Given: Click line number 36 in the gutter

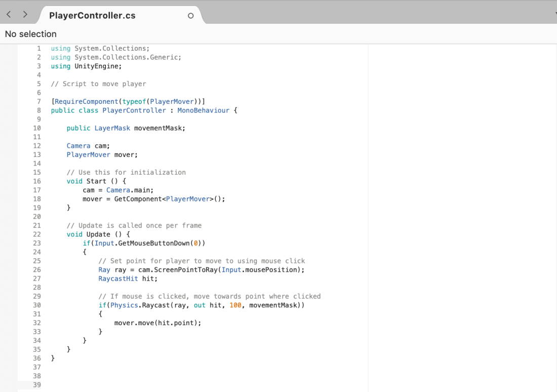Looking at the screenshot, I should coord(37,358).
